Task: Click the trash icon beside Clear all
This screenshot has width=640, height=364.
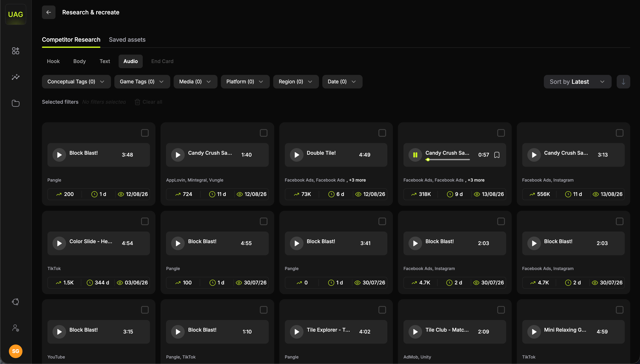Action: [x=137, y=102]
